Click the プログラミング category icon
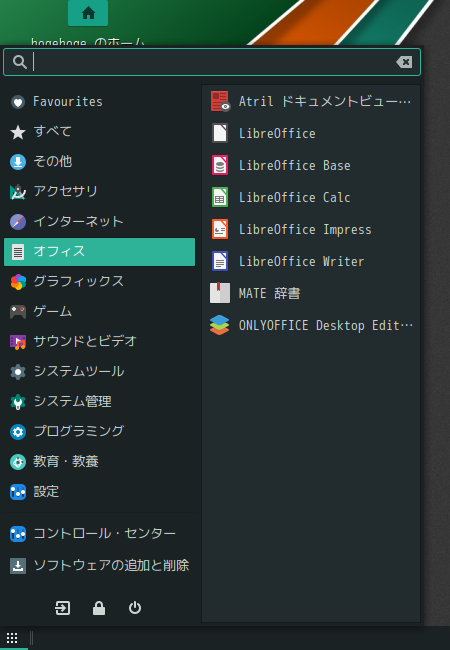This screenshot has height=650, width=450. click(x=18, y=432)
